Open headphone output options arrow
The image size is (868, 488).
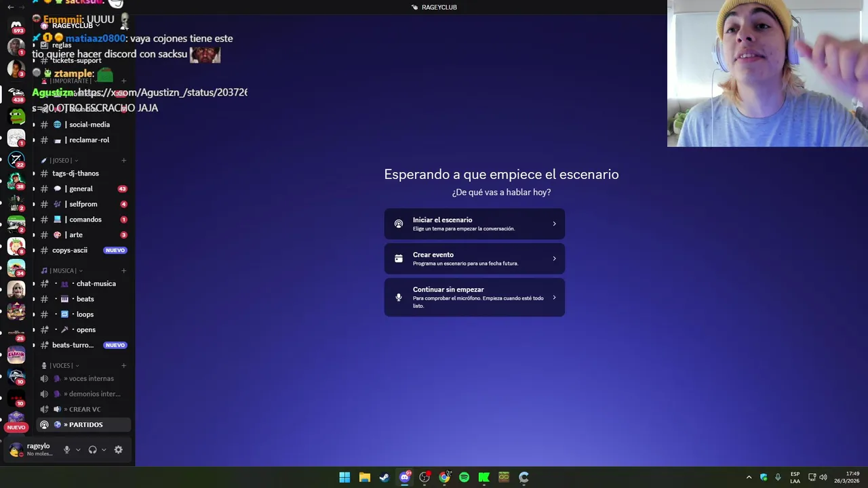tap(104, 449)
